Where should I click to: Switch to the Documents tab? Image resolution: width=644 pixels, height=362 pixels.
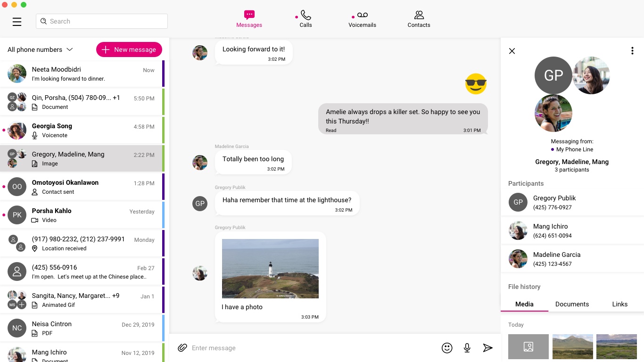(x=572, y=304)
